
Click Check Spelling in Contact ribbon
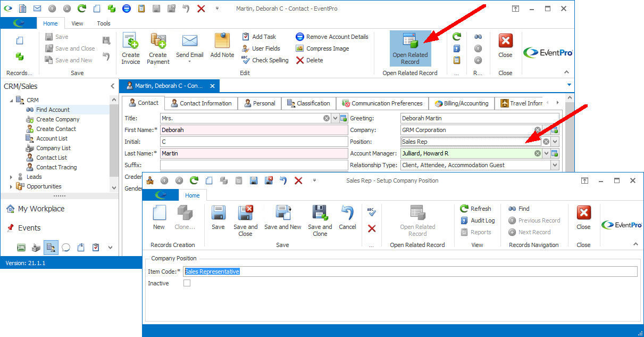[x=265, y=60]
